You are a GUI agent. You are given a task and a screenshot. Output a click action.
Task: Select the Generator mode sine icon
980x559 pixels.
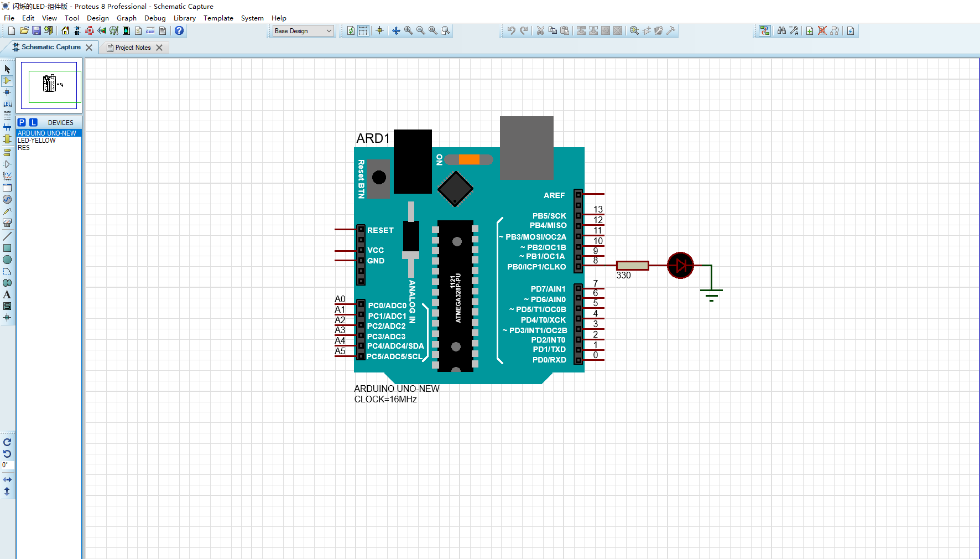point(7,199)
